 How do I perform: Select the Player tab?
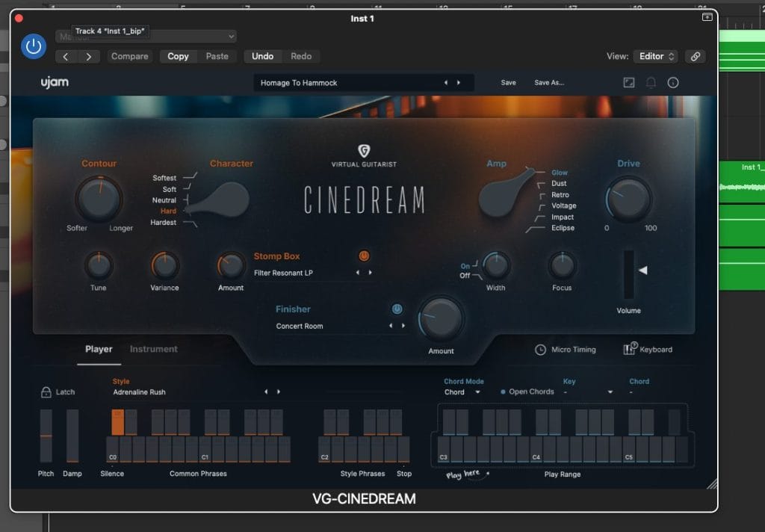coord(99,349)
